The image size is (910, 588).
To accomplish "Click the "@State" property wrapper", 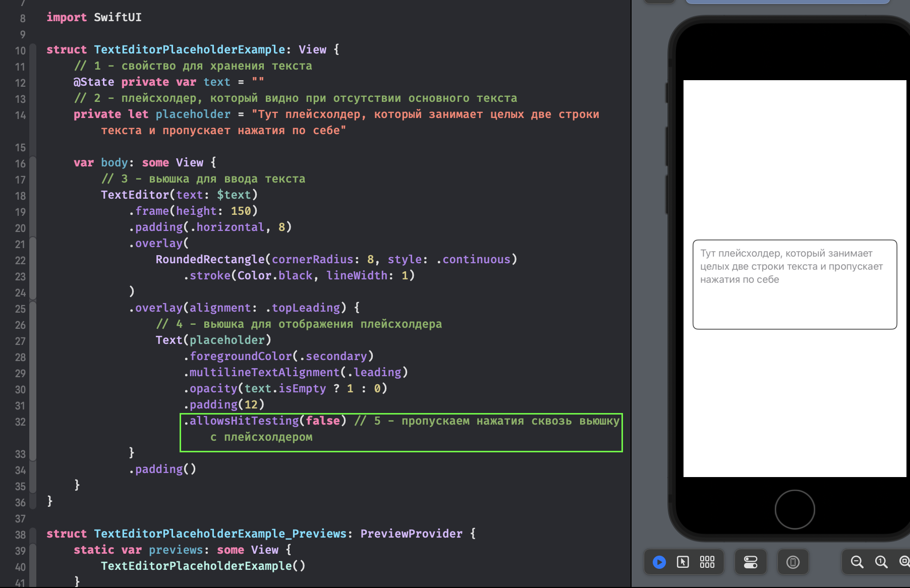I will point(94,82).
